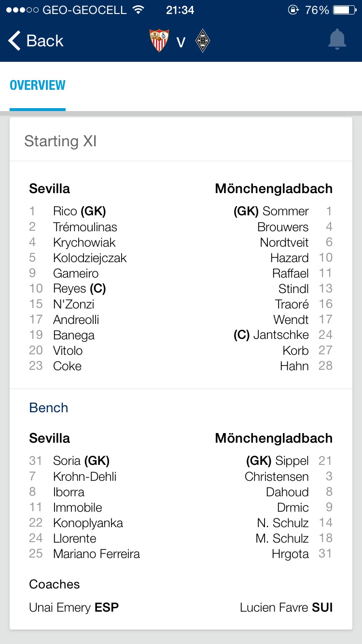Tap the Bench section heading
This screenshot has width=362, height=644.
49,408
